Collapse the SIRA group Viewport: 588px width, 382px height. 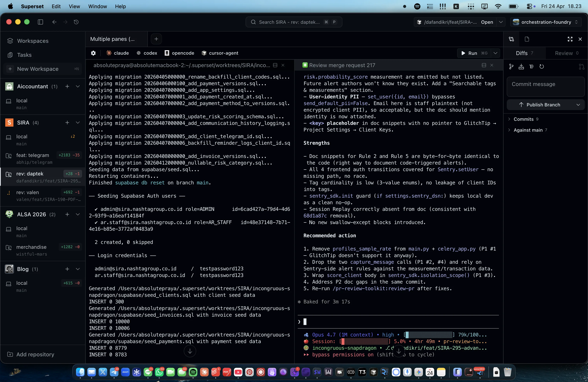point(78,123)
